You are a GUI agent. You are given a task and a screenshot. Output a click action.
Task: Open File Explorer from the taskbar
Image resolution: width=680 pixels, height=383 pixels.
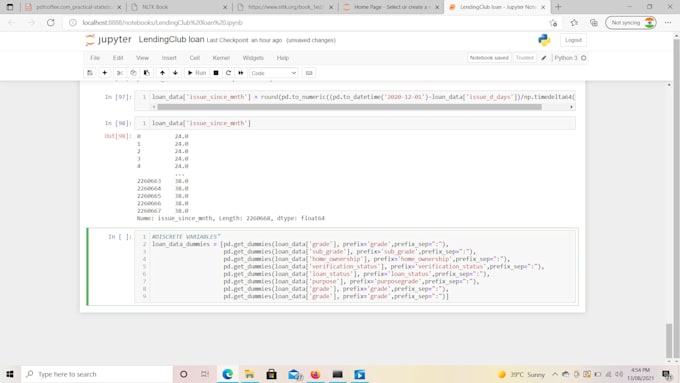249,374
